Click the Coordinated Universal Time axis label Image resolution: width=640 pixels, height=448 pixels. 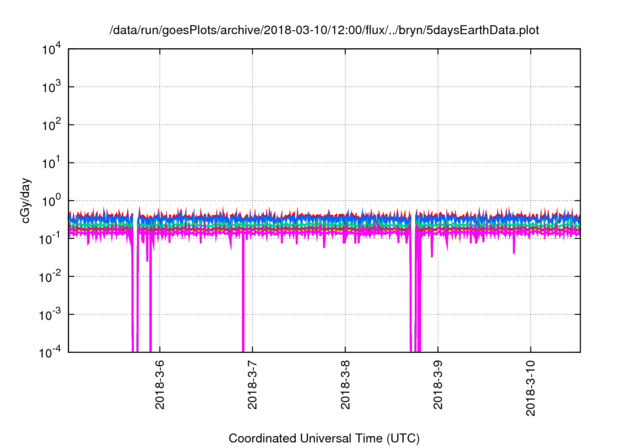point(324,438)
